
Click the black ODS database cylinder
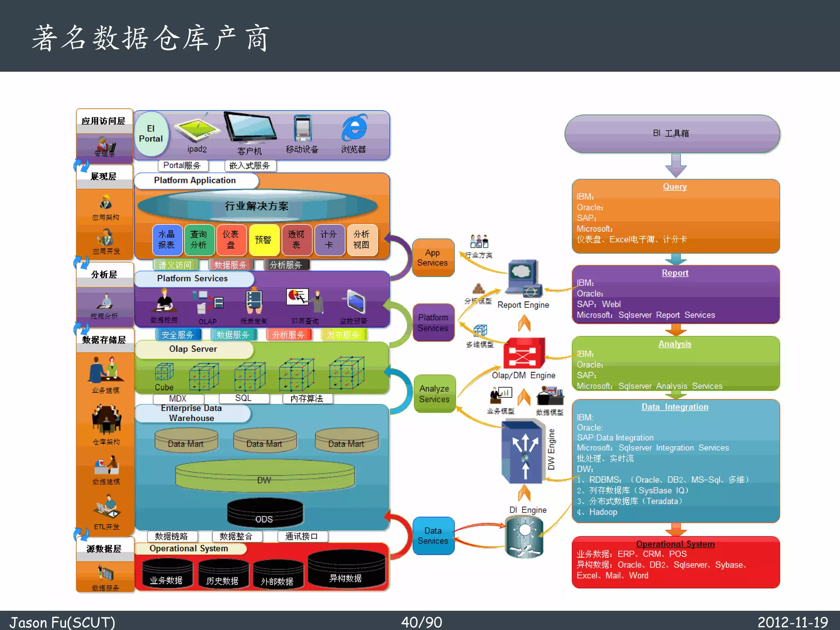pos(265,513)
